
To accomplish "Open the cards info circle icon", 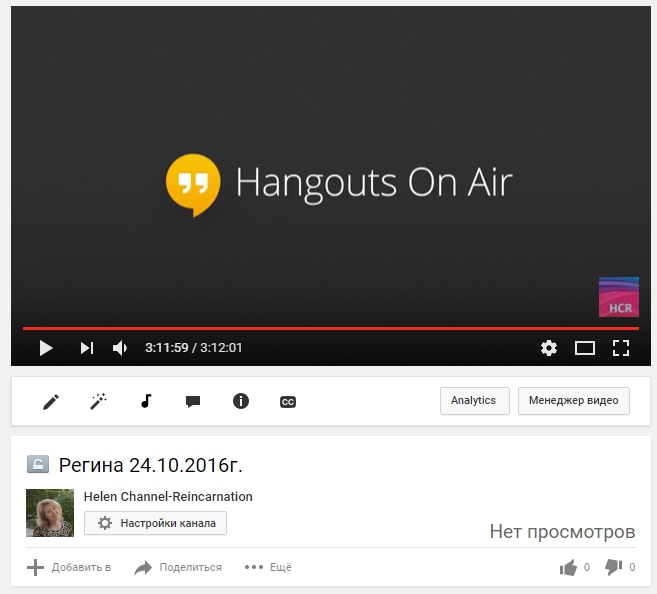I will tap(240, 401).
